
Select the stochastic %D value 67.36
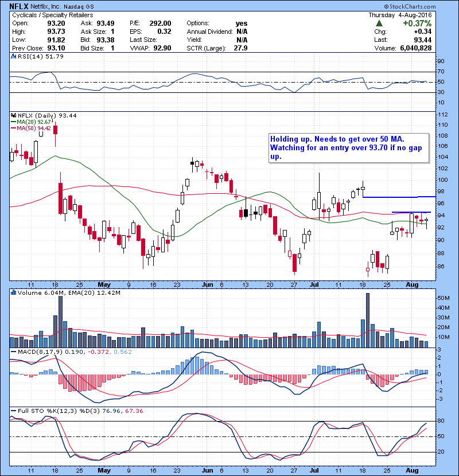click(x=134, y=411)
